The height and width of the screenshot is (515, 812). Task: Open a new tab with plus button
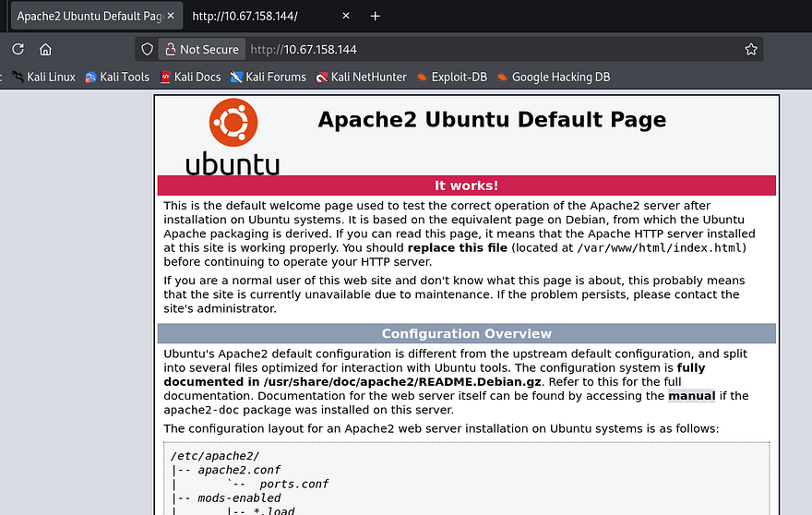pos(375,17)
